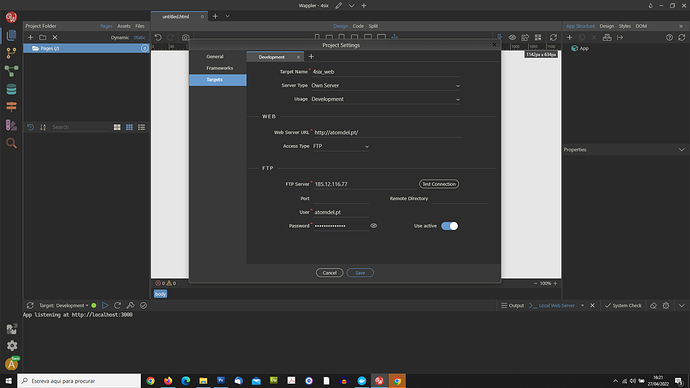Add a new target with plus
The height and width of the screenshot is (388, 690).
pyautogui.click(x=311, y=56)
